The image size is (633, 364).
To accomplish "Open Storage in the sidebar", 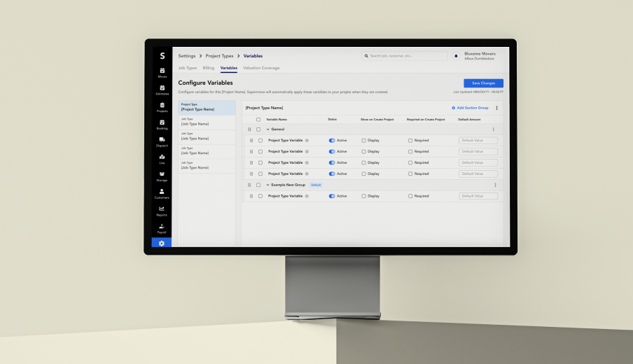I will click(x=162, y=176).
